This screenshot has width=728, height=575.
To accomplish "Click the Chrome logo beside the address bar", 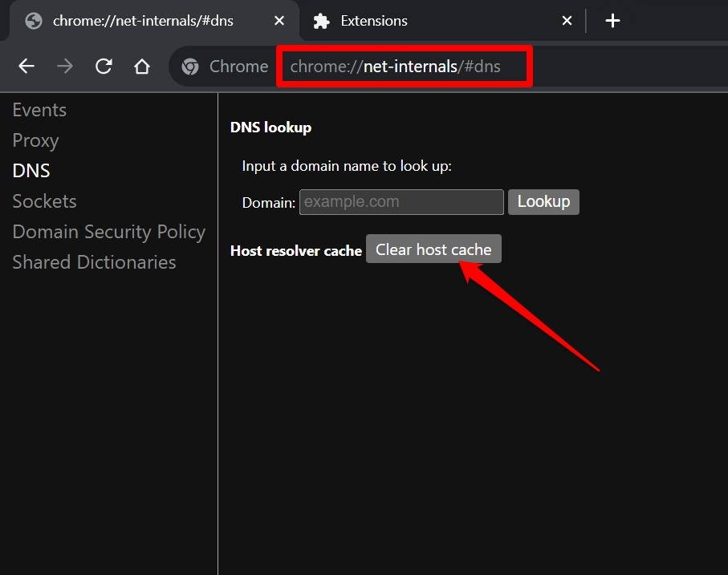I will (189, 67).
